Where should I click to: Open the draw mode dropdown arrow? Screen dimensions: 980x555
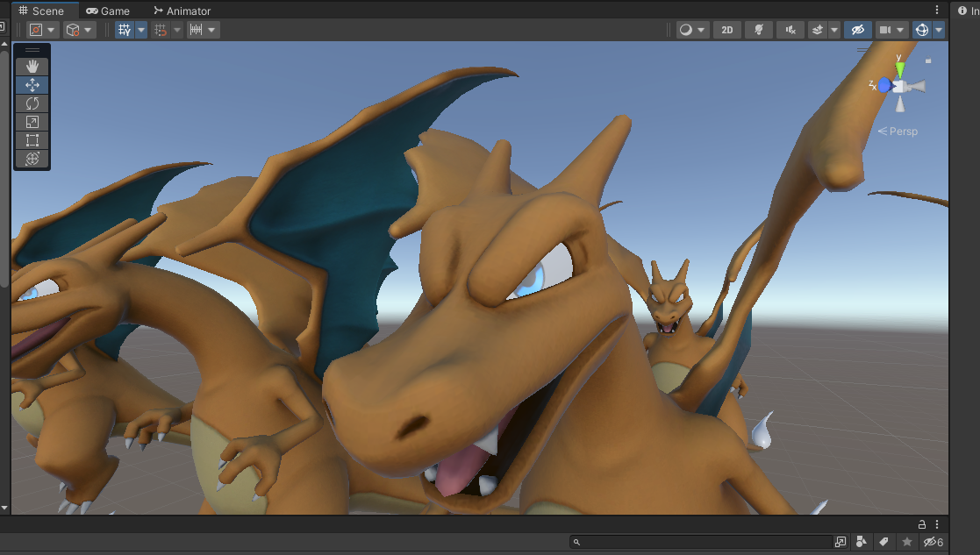[701, 30]
